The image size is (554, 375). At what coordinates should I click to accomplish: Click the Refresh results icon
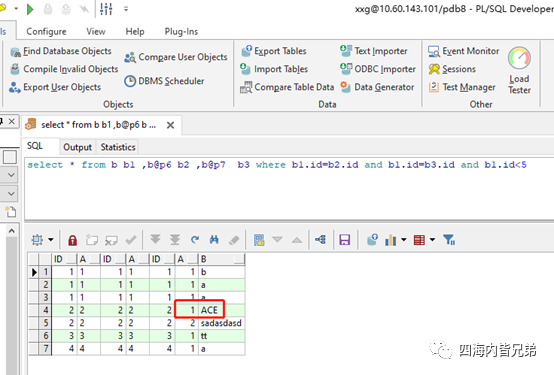point(195,240)
